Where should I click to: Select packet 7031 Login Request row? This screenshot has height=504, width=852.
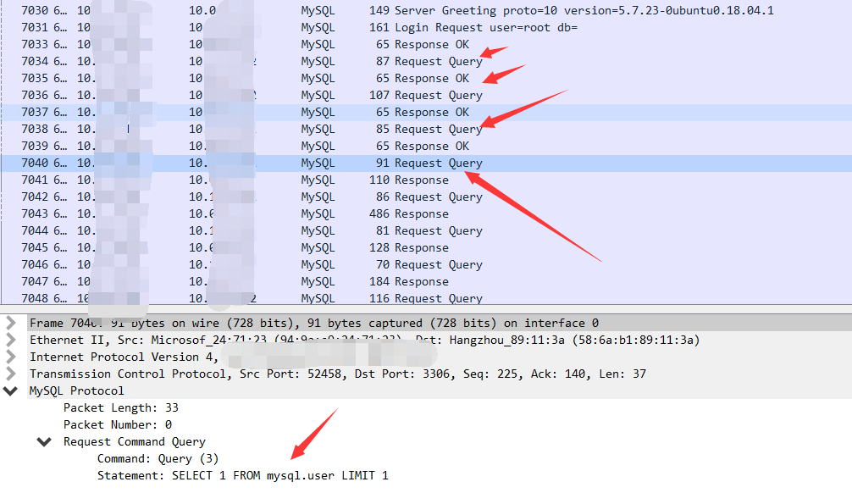(x=426, y=27)
